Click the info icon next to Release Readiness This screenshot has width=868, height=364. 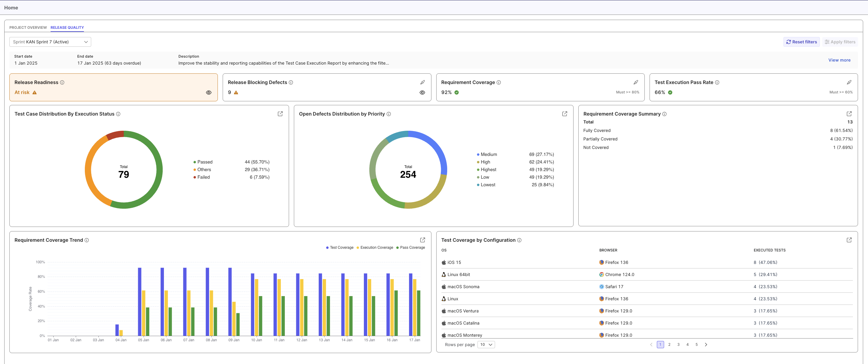pyautogui.click(x=63, y=82)
